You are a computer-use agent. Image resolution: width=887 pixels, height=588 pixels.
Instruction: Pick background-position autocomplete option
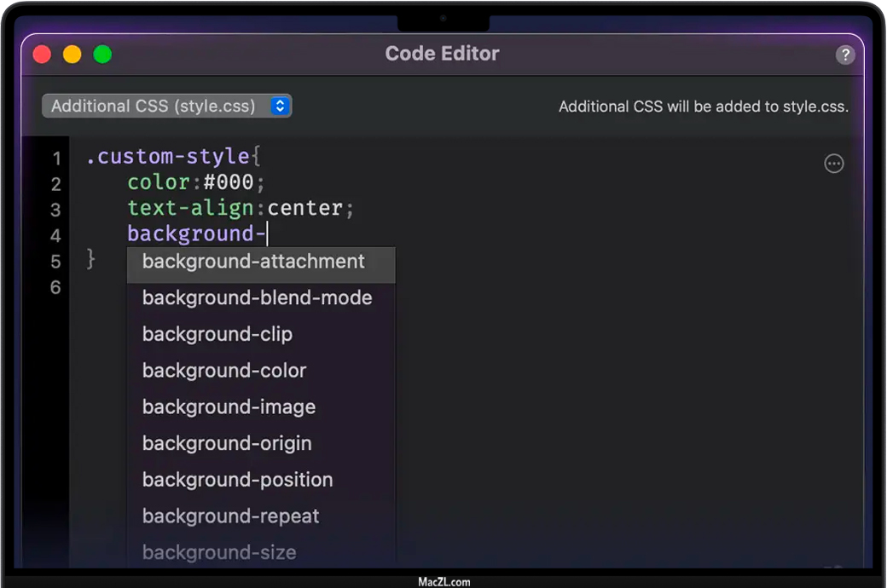237,480
